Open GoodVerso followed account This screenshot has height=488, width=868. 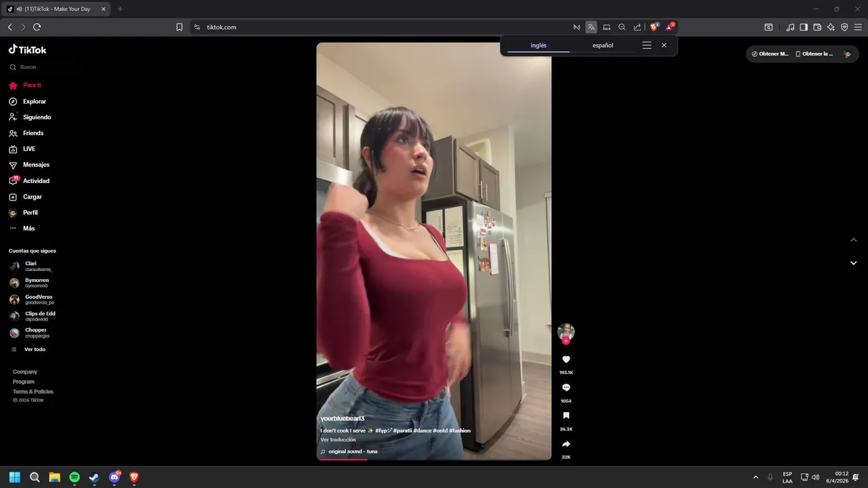[x=31, y=300]
